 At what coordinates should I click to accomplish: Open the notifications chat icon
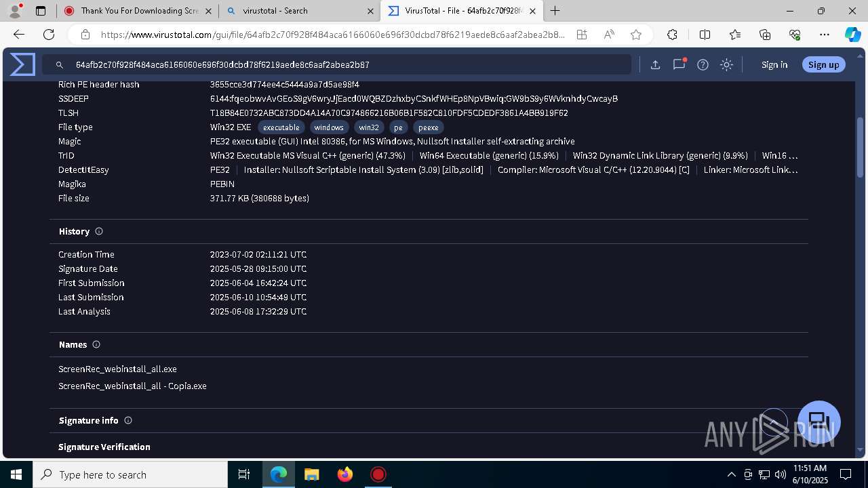click(679, 64)
